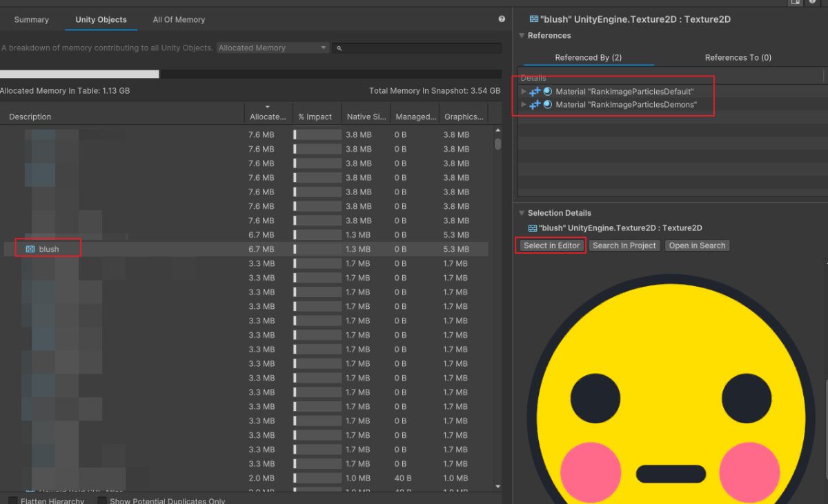Click the blush texture preview image
This screenshot has width=828, height=504.
671,389
